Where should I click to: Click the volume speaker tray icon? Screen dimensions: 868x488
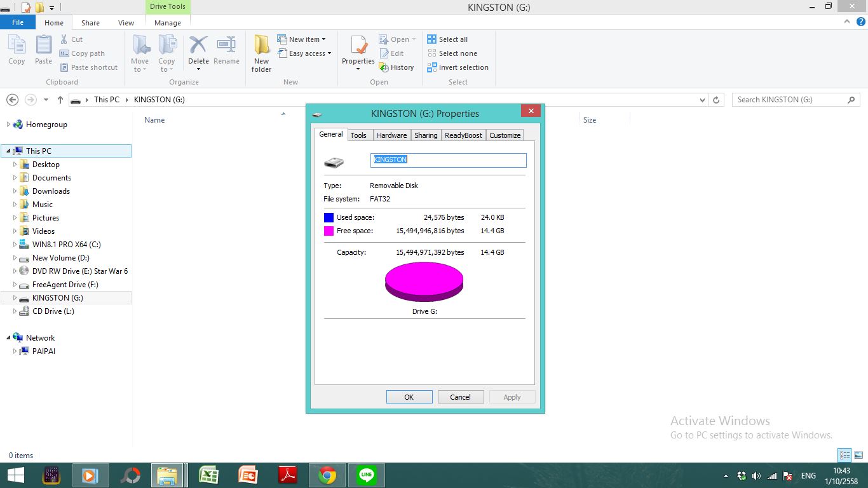coord(756,476)
